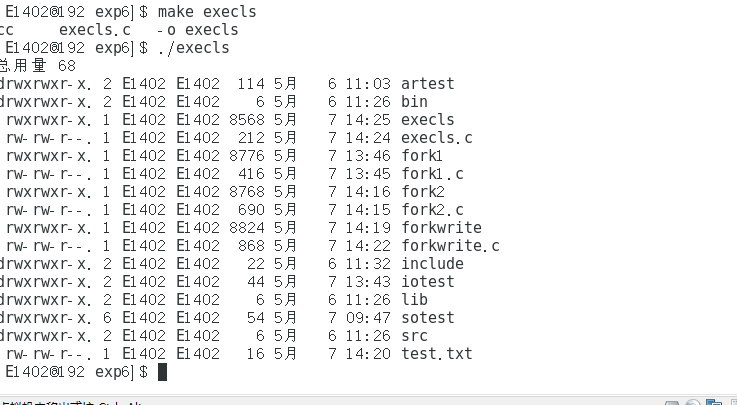The image size is (737, 405).
Task: Click the fork2 executable name
Action: 422,191
